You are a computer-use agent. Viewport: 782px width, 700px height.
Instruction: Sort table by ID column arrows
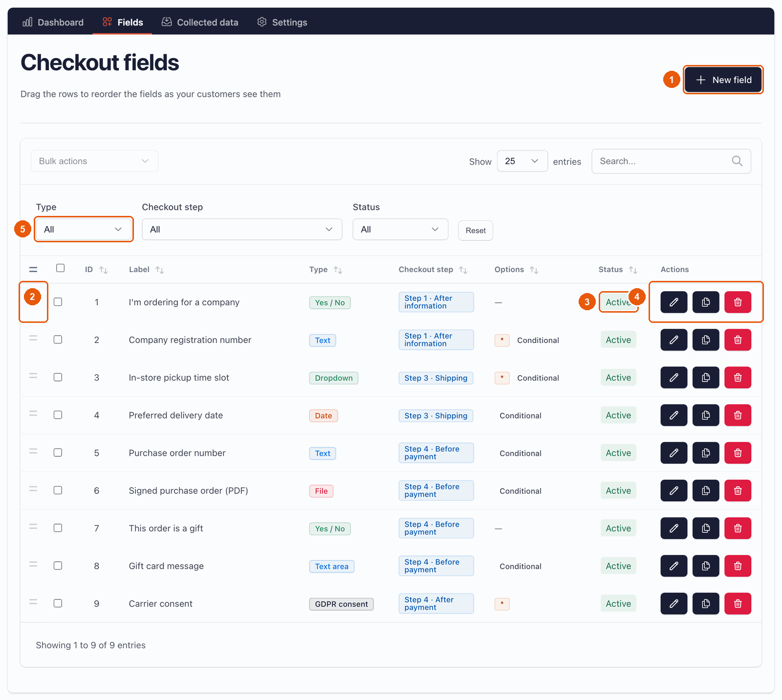tap(104, 270)
